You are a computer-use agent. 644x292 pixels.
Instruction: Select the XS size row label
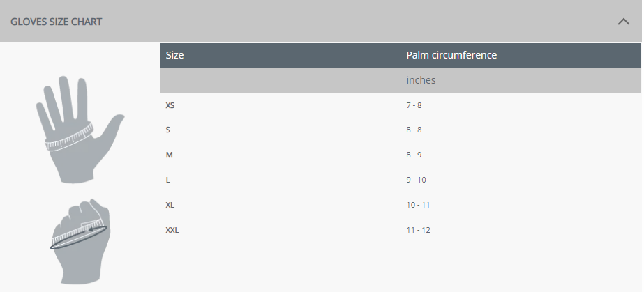pyautogui.click(x=171, y=105)
